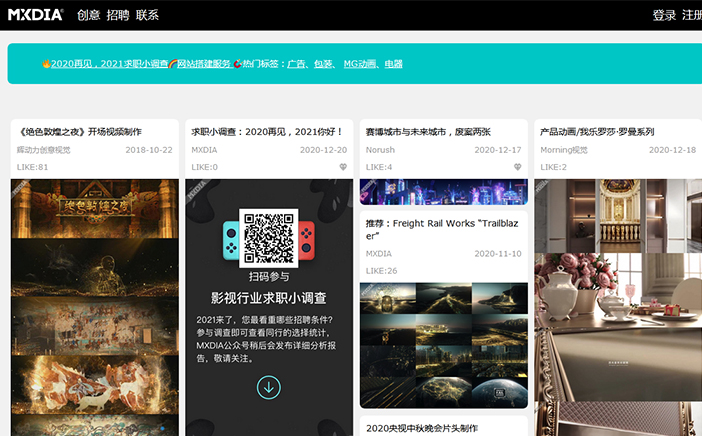Open the cyberpunk city banner thumbnail
Viewport: 702px width, 436px height.
444,192
